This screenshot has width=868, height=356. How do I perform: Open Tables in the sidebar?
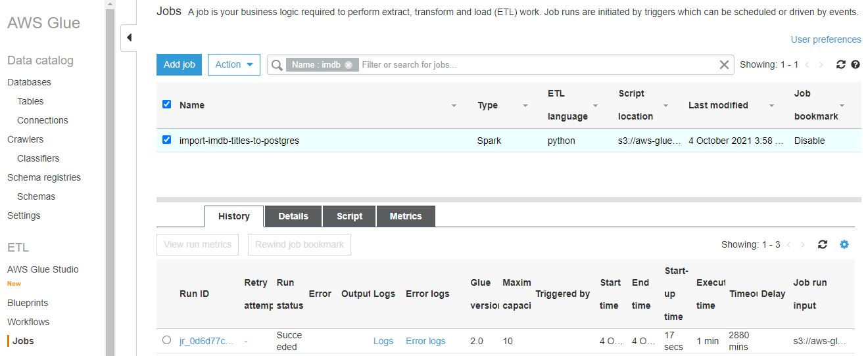[x=30, y=101]
